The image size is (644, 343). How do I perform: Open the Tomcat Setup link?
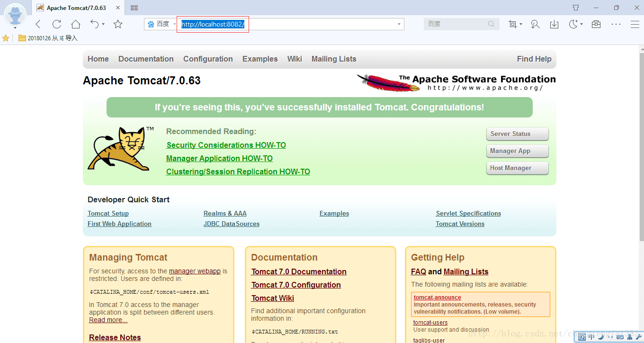coord(108,213)
